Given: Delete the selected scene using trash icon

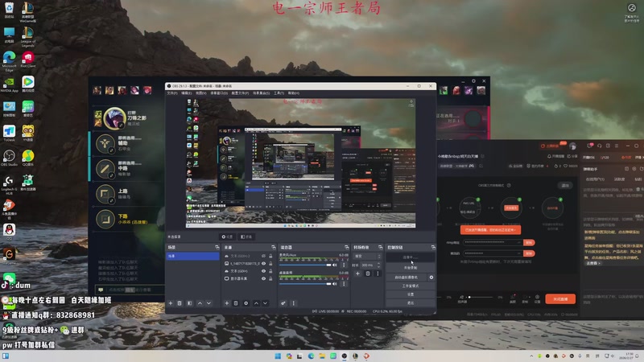Looking at the screenshot, I should coord(179,303).
